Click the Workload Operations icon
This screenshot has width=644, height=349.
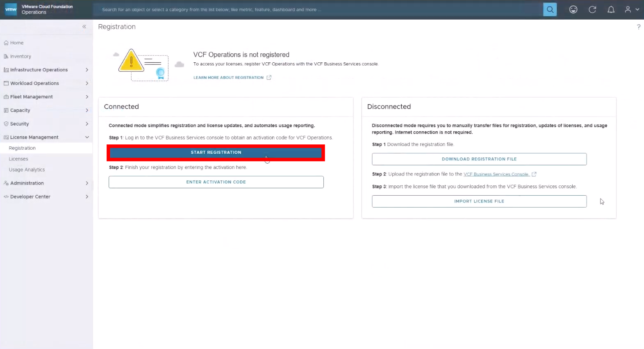click(x=6, y=83)
